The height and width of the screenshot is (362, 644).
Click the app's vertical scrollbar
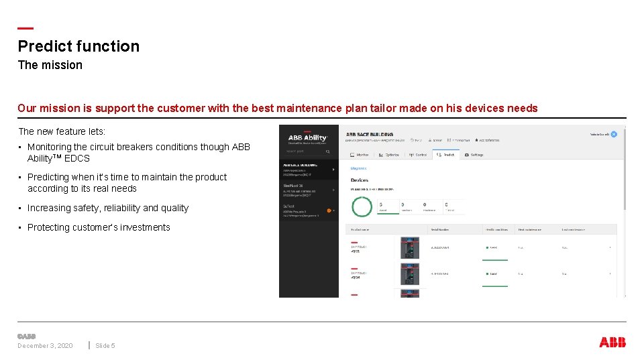pyautogui.click(x=625, y=168)
